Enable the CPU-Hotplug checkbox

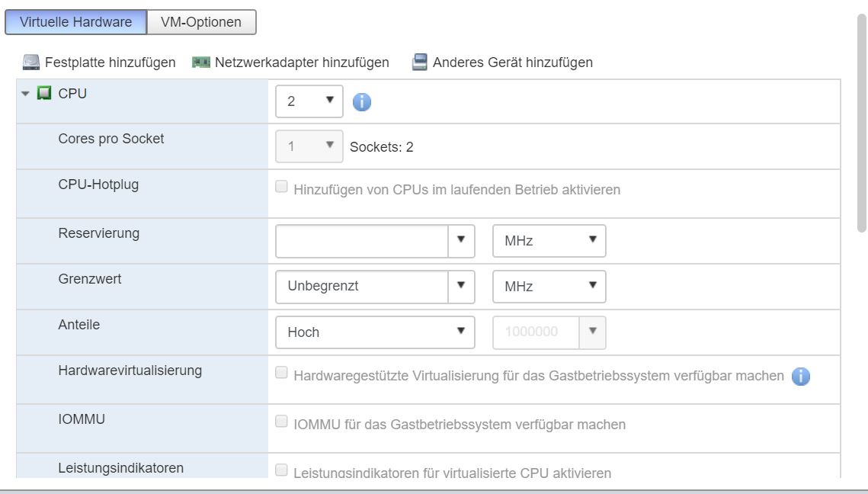282,187
